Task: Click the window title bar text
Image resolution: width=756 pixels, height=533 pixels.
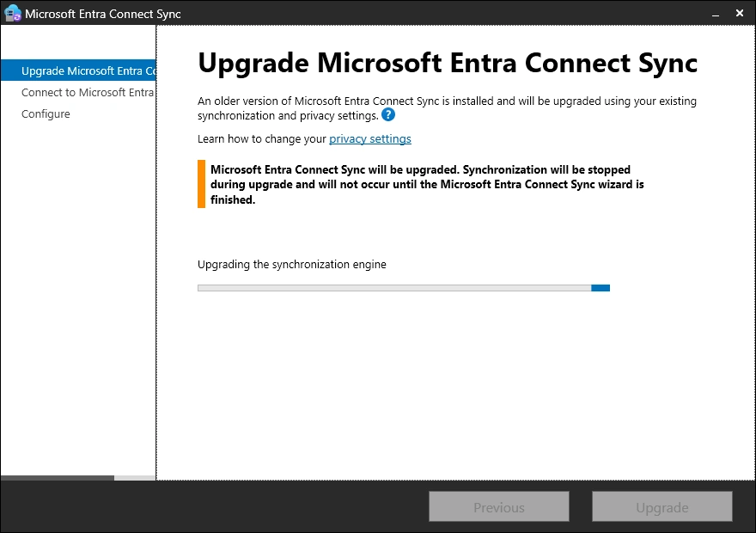Action: pyautogui.click(x=103, y=14)
